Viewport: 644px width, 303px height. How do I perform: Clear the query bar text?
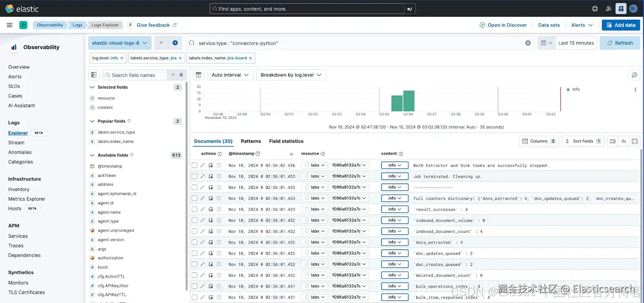tap(528, 43)
